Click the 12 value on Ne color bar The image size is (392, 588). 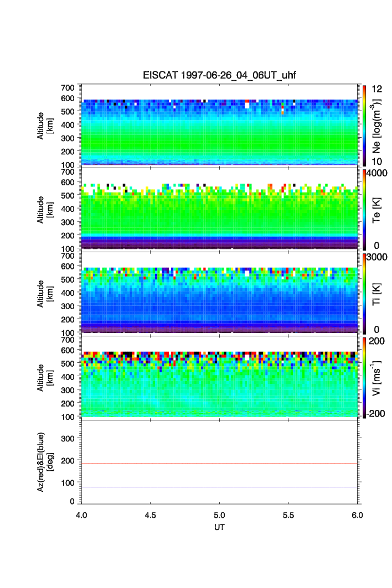click(376, 89)
